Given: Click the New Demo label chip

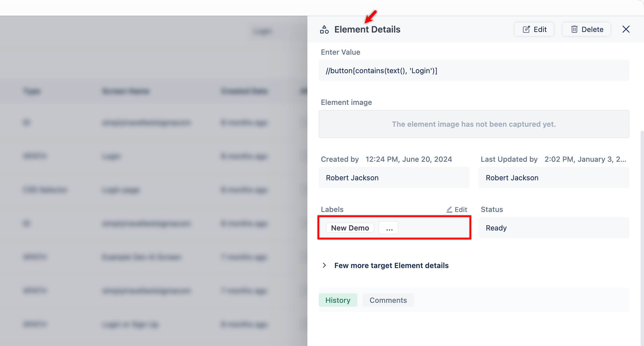Looking at the screenshot, I should tap(350, 228).
